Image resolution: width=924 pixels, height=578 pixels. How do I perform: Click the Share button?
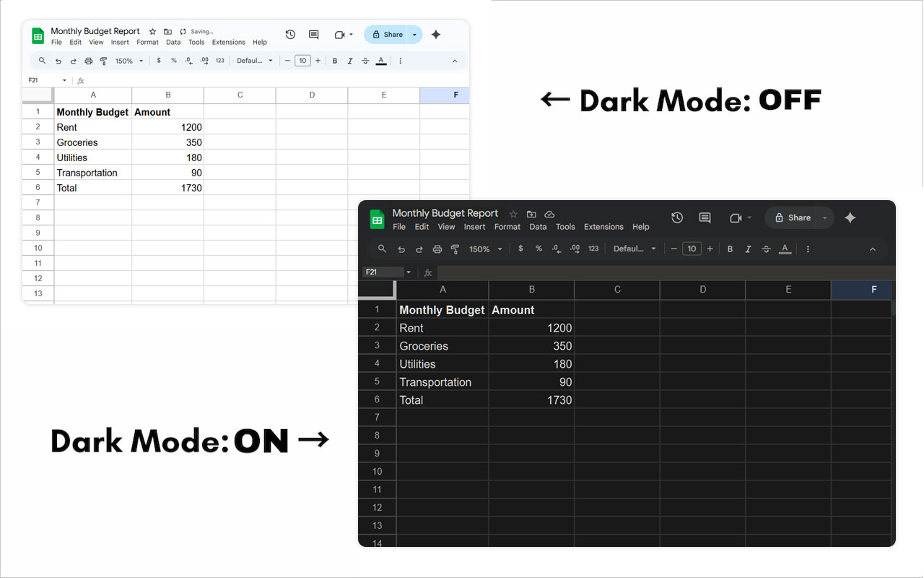click(x=794, y=217)
